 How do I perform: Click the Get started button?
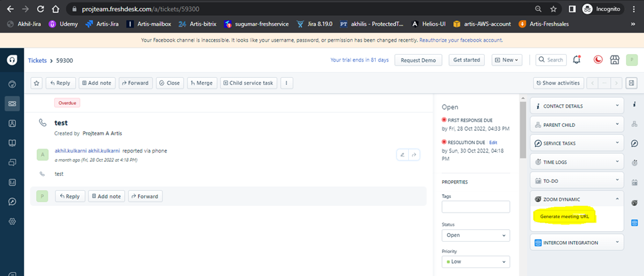[x=466, y=60]
